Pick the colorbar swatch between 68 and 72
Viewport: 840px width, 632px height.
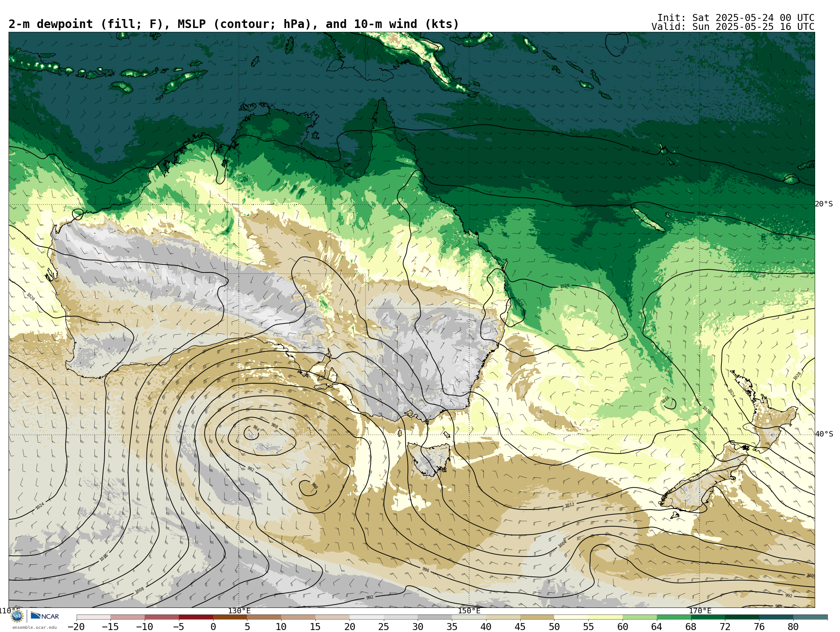pyautogui.click(x=708, y=617)
